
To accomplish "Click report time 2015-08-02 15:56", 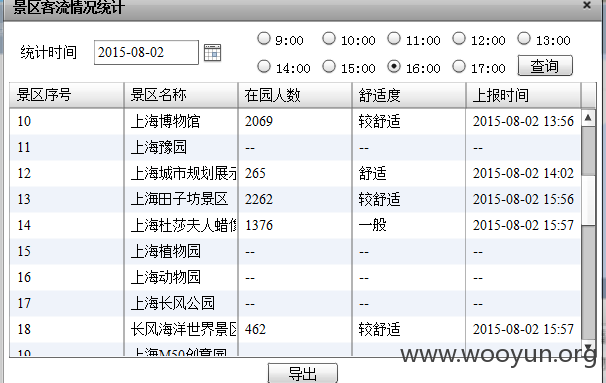I will (523, 199).
